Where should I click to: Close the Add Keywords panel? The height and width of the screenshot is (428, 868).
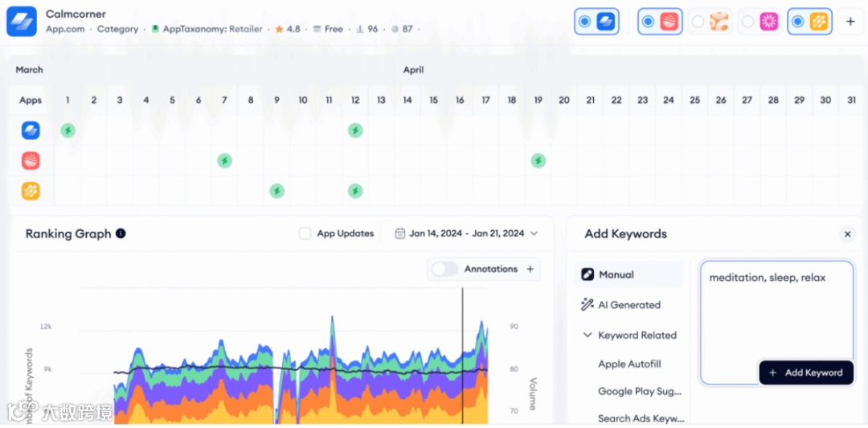[x=847, y=234]
